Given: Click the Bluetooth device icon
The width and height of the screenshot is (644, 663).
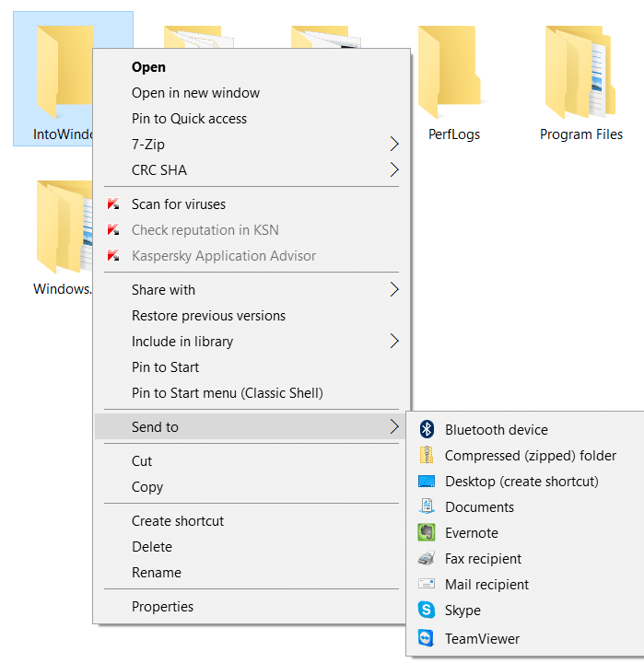Looking at the screenshot, I should pos(427,430).
